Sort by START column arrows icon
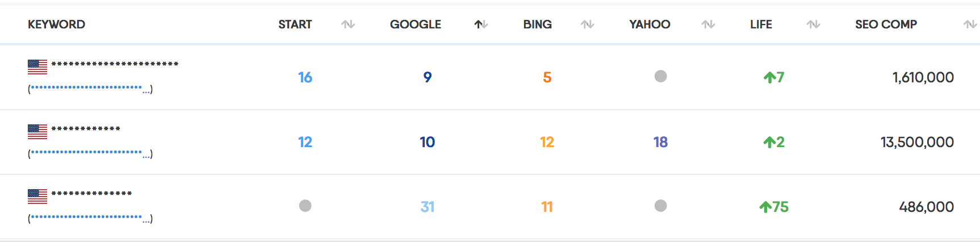 point(348,24)
